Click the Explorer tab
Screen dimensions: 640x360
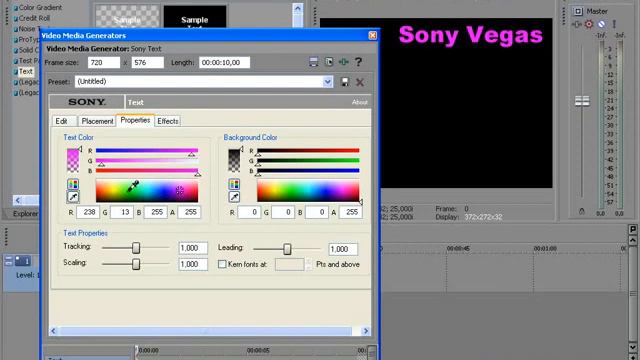coord(24,213)
